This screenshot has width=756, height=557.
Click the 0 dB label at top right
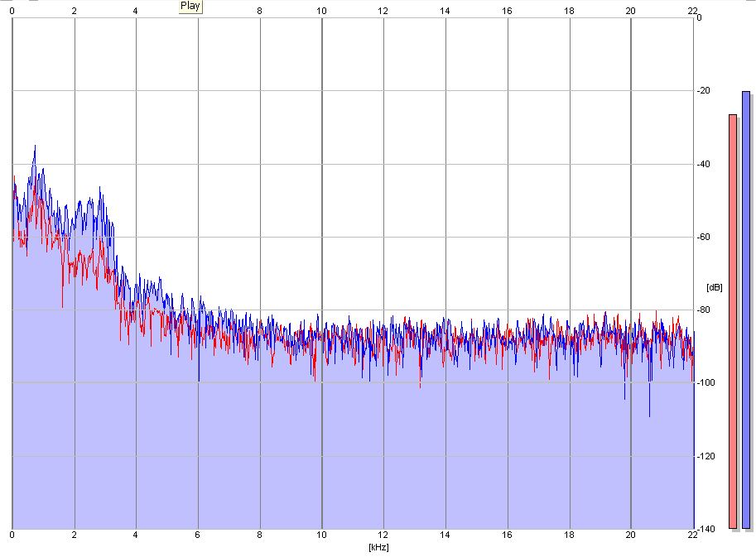coord(700,17)
